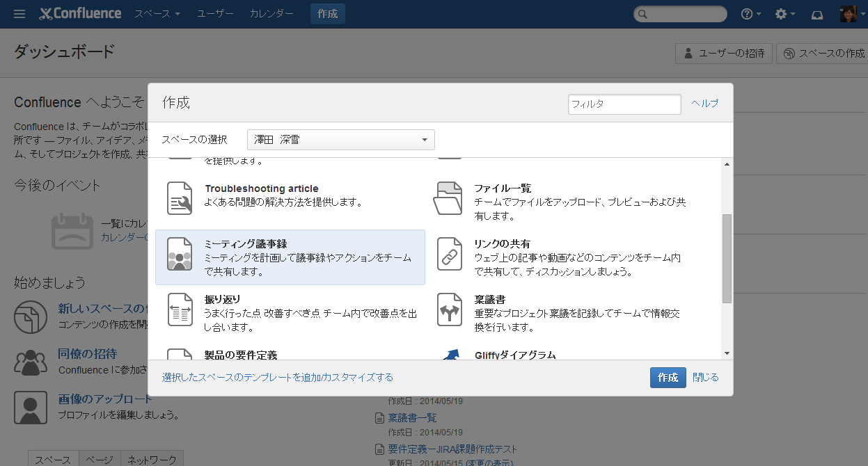Click the 同僚の招待 link
This screenshot has width=868, height=466.
(x=87, y=354)
